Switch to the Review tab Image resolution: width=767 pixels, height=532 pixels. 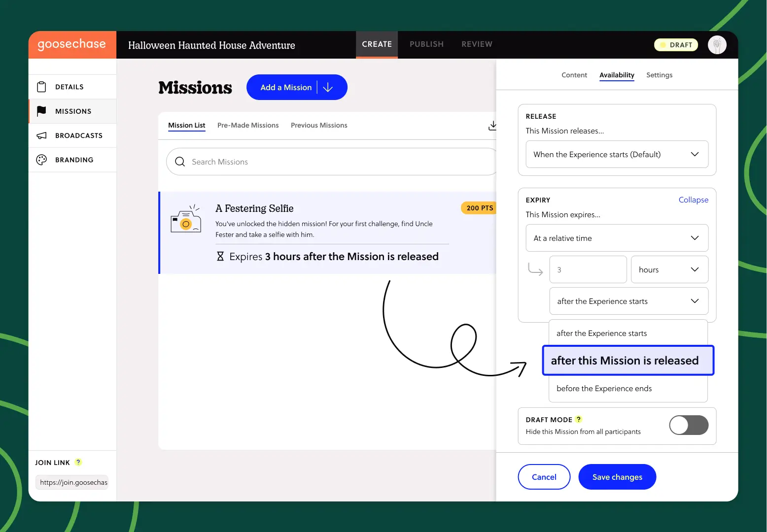tap(477, 44)
